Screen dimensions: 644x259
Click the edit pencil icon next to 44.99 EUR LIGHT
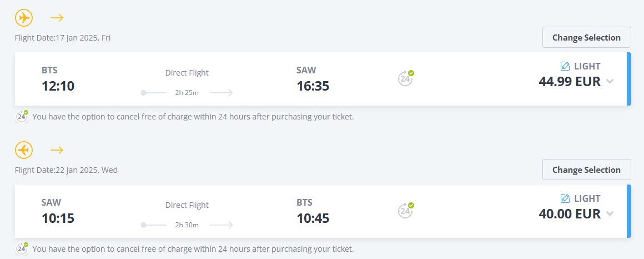565,66
